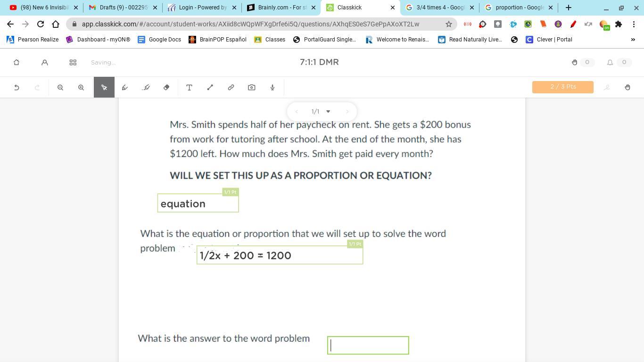Add an image with the camera tool
This screenshot has width=644, height=362.
coord(252,87)
